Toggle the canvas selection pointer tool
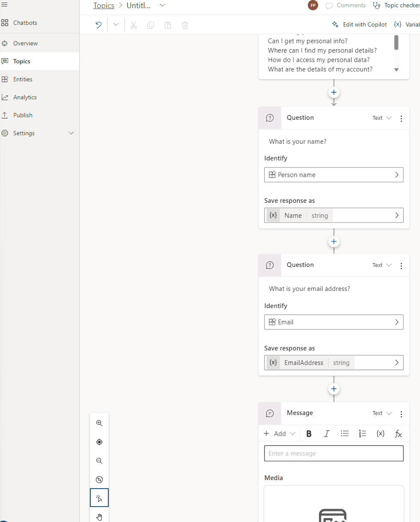The image size is (420, 522). pyautogui.click(x=99, y=498)
